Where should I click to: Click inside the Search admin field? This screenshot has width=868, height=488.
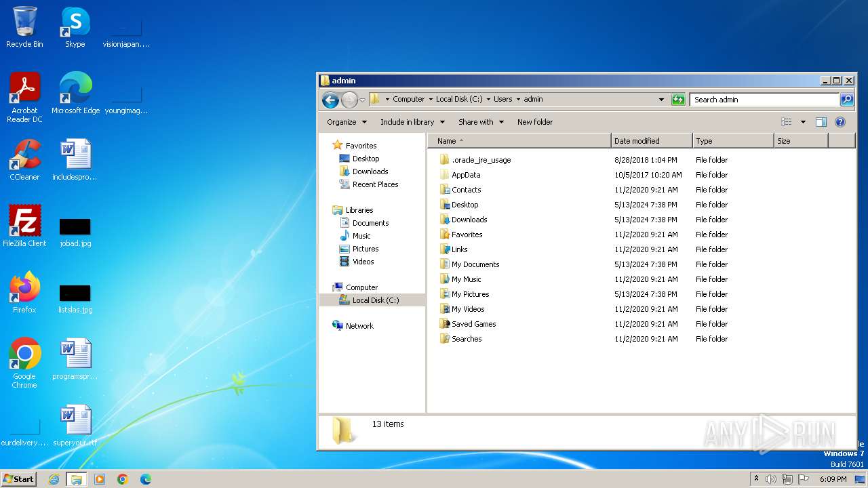(x=764, y=100)
